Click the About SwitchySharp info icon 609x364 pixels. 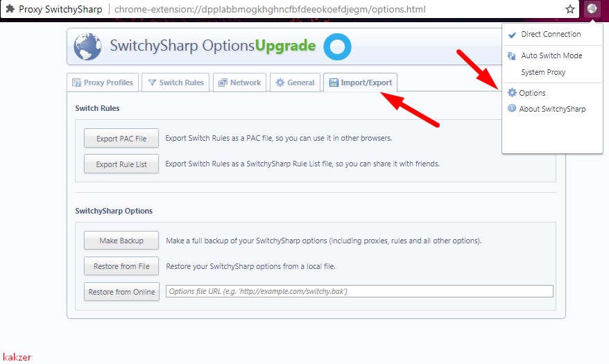tap(512, 108)
